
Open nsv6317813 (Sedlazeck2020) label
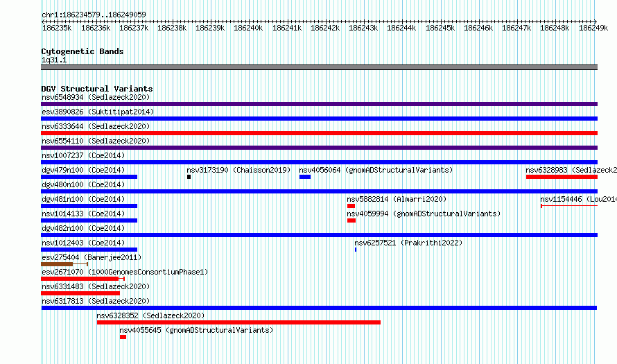coord(96,301)
